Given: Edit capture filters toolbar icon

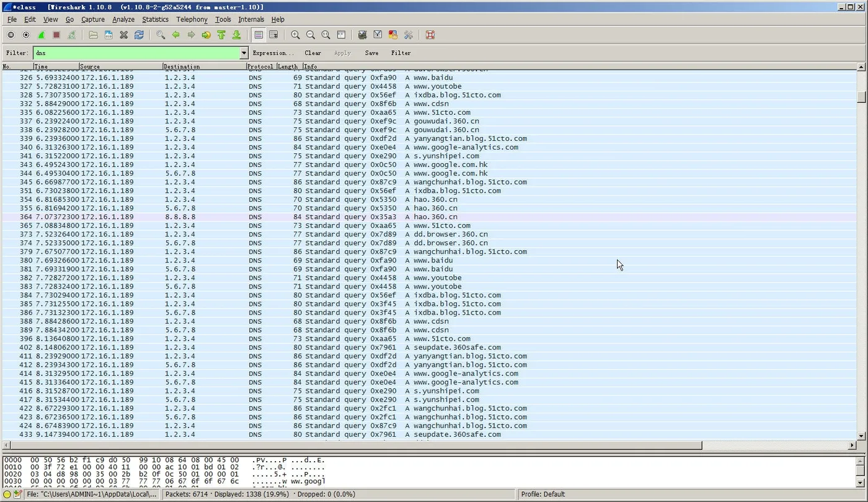Looking at the screenshot, I should [x=363, y=35].
